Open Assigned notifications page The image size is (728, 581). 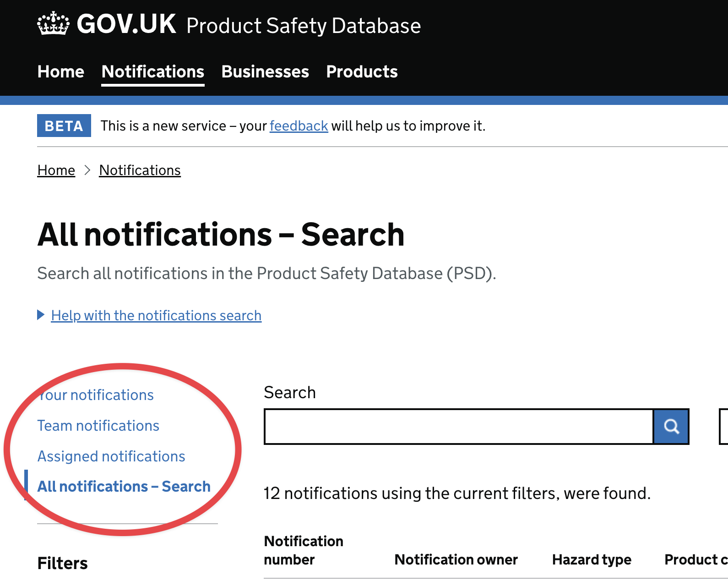pyautogui.click(x=111, y=456)
